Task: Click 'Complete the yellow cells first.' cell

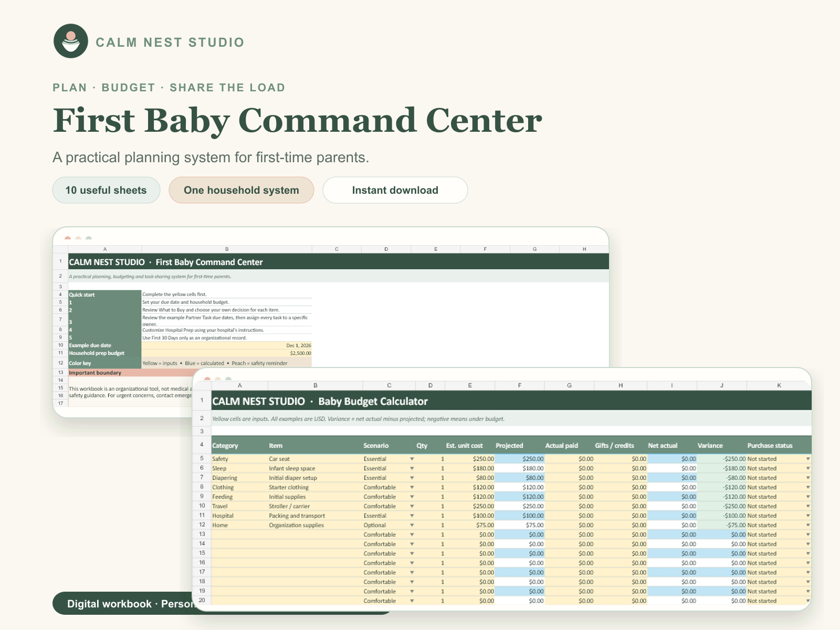Action: point(227,295)
